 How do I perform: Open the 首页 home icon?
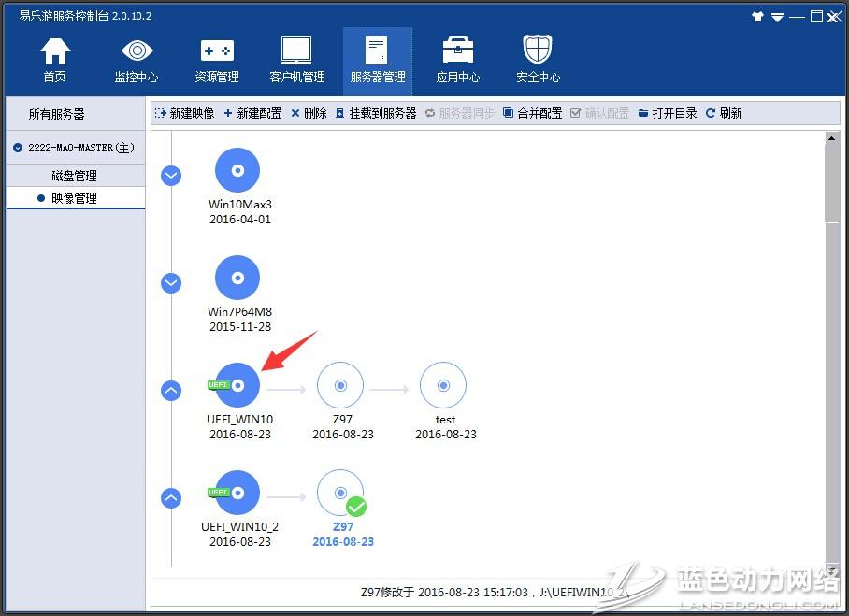tap(55, 60)
